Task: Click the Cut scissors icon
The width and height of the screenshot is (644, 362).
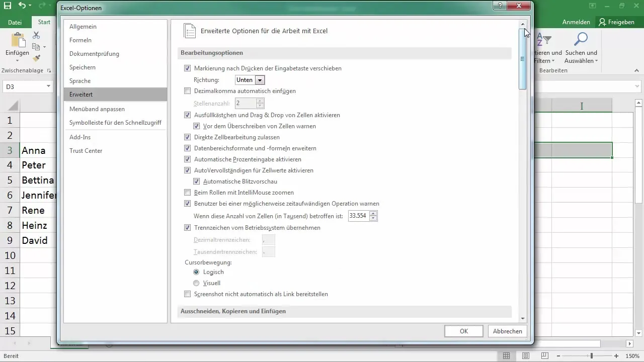Action: (x=36, y=35)
